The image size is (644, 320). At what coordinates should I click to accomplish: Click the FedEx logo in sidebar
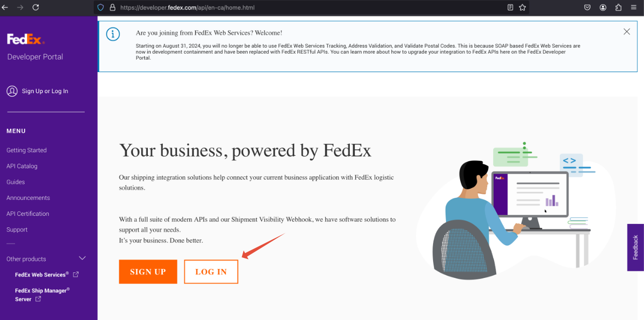click(26, 39)
